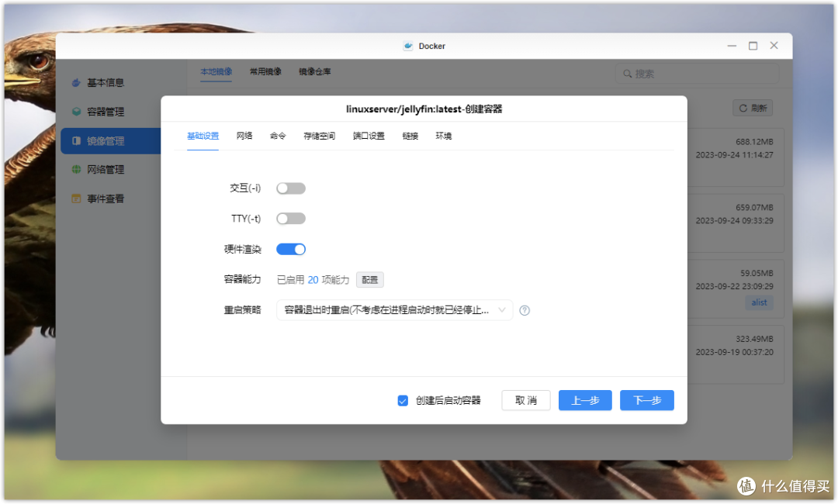Screen dimensions: 838x504
Task: Select the image row sized 659.07MB
Action: click(x=736, y=223)
